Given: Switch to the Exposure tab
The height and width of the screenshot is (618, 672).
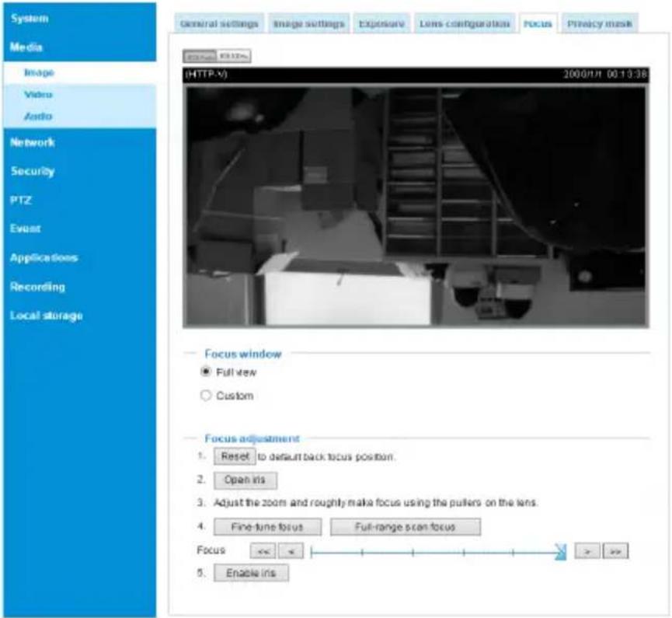Looking at the screenshot, I should point(381,23).
